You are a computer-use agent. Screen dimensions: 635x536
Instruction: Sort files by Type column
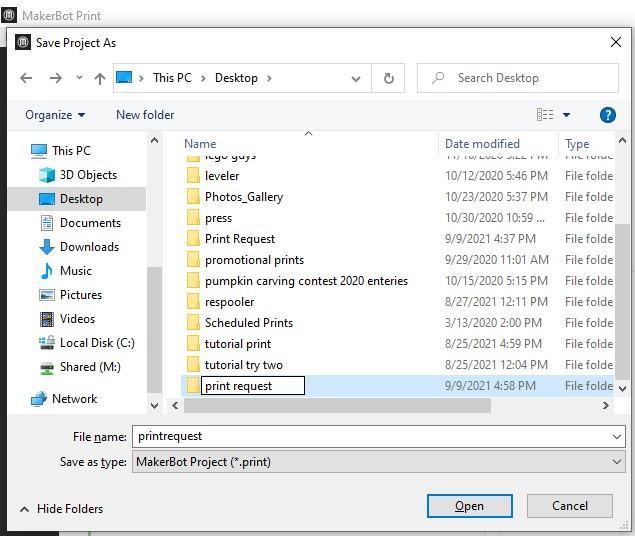(577, 144)
